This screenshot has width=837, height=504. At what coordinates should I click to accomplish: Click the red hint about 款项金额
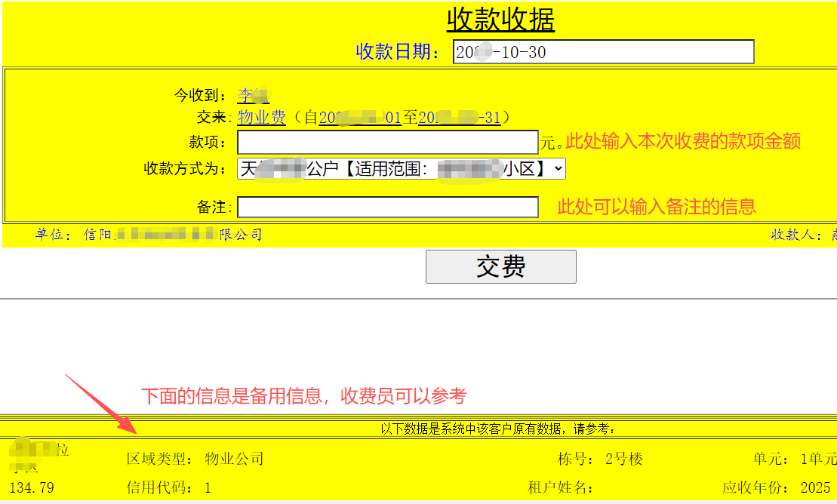pos(682,141)
